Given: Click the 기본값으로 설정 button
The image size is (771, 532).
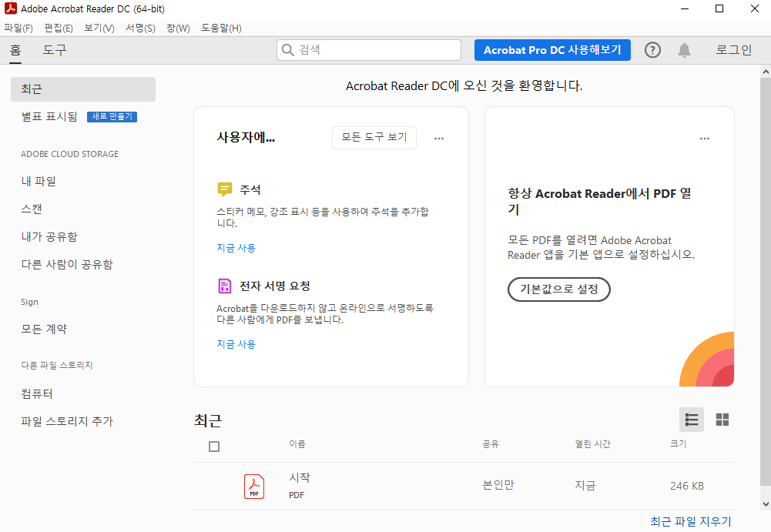Looking at the screenshot, I should (558, 289).
